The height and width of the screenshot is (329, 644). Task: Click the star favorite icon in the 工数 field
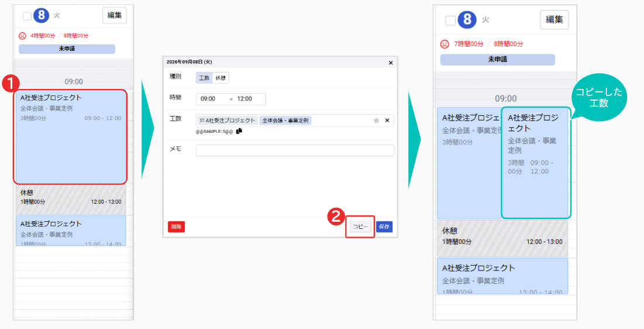376,121
